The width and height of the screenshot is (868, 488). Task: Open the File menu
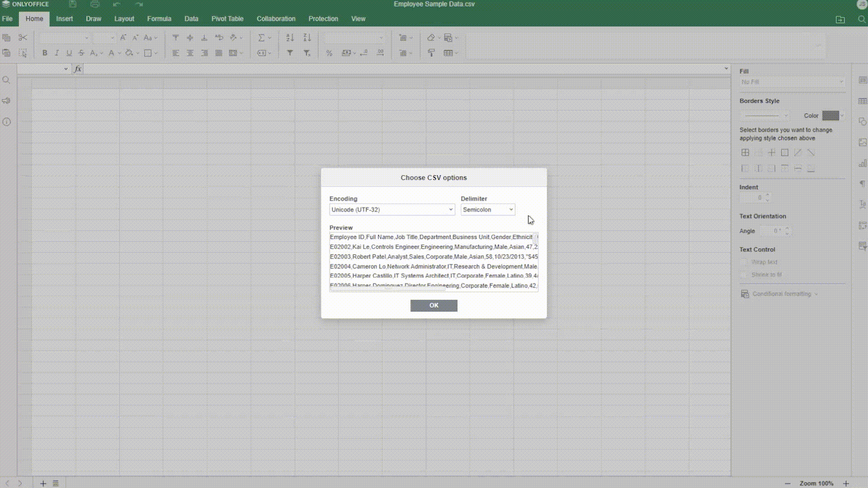click(7, 19)
